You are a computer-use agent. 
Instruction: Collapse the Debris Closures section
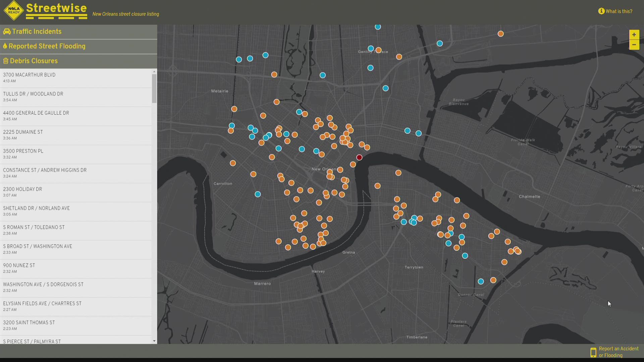pos(78,61)
